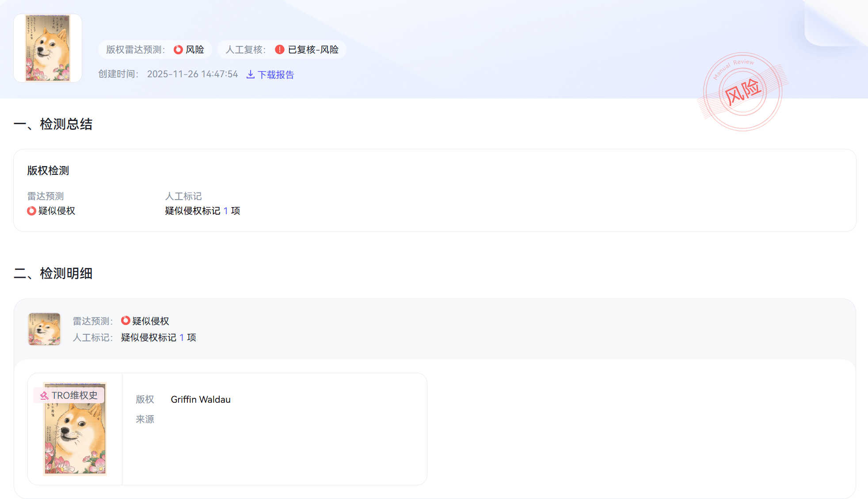Click the 风险 Manual Review stamp
This screenshot has width=868, height=499.
(x=743, y=92)
